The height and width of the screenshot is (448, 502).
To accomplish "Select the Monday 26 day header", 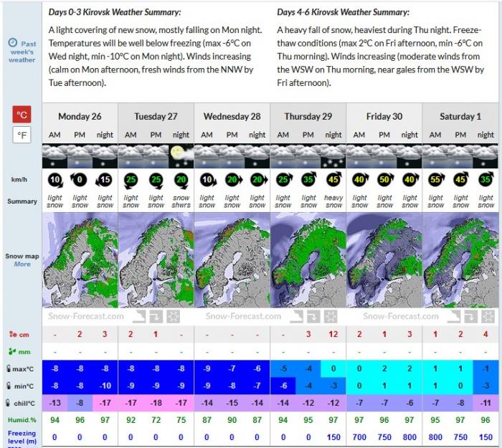I will point(80,116).
